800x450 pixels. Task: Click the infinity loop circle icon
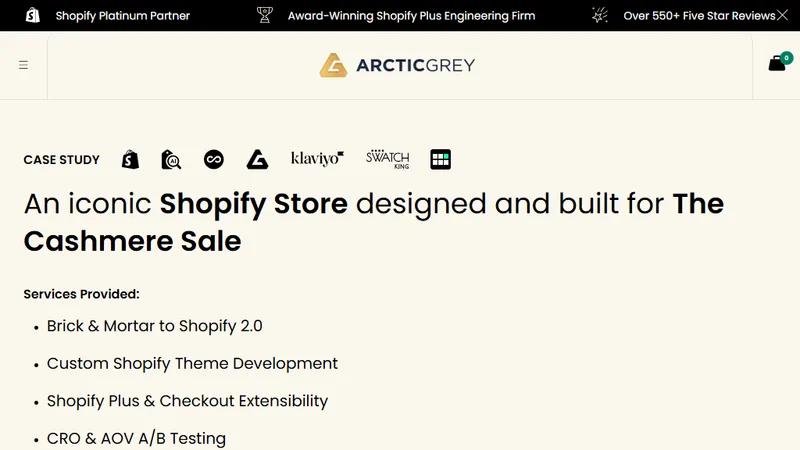[x=214, y=159]
